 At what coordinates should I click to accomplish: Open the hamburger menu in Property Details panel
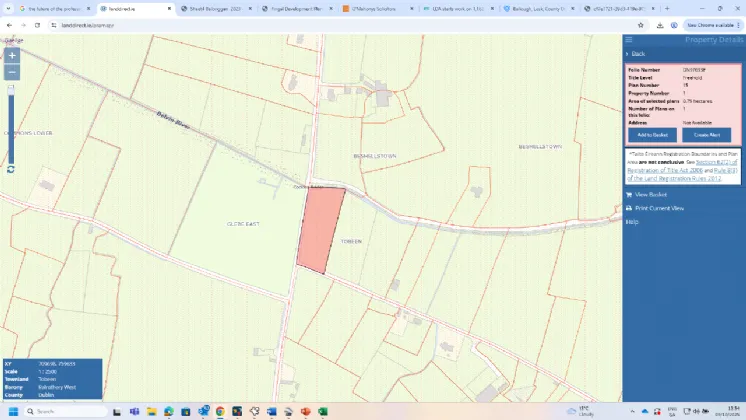629,40
